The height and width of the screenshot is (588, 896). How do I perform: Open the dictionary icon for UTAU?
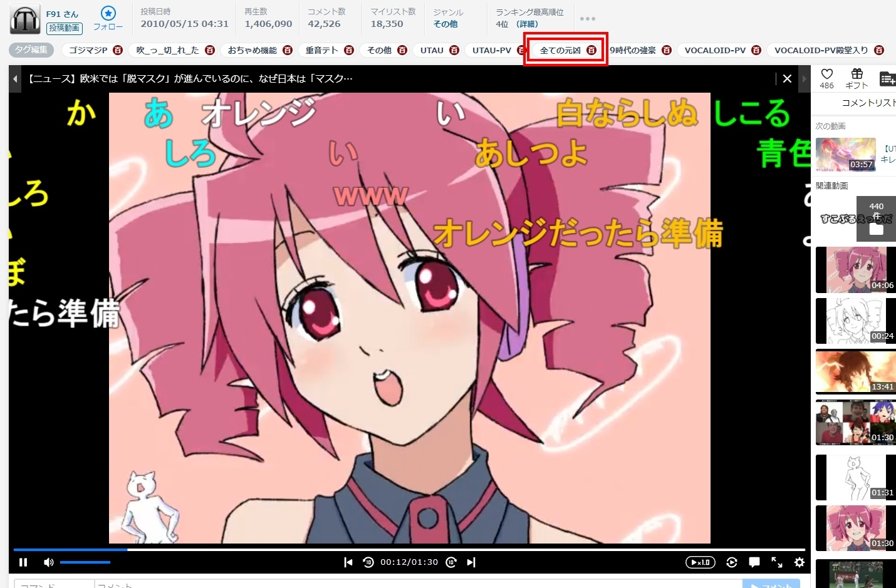click(x=454, y=50)
